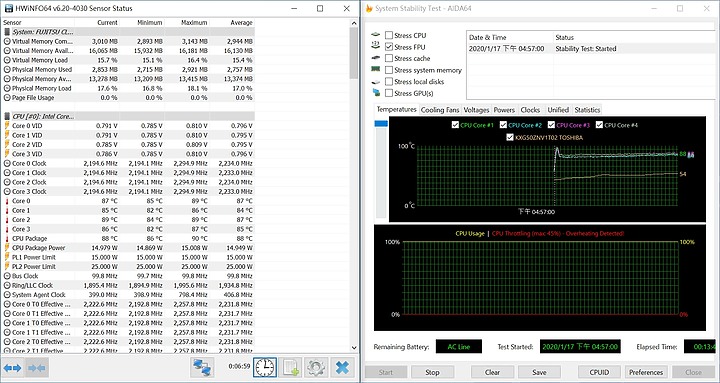The width and height of the screenshot is (720, 383).
Task: Click the clock icon for Bus Clock row
Action: pyautogui.click(x=7, y=276)
